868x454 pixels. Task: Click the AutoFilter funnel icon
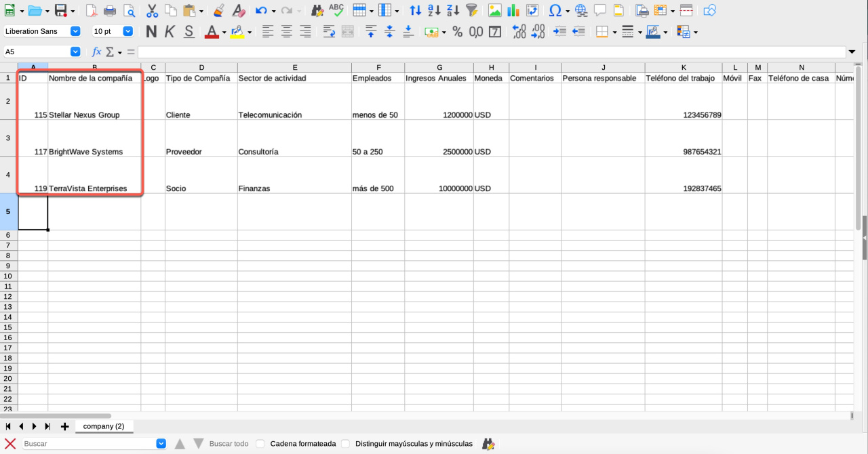[472, 11]
